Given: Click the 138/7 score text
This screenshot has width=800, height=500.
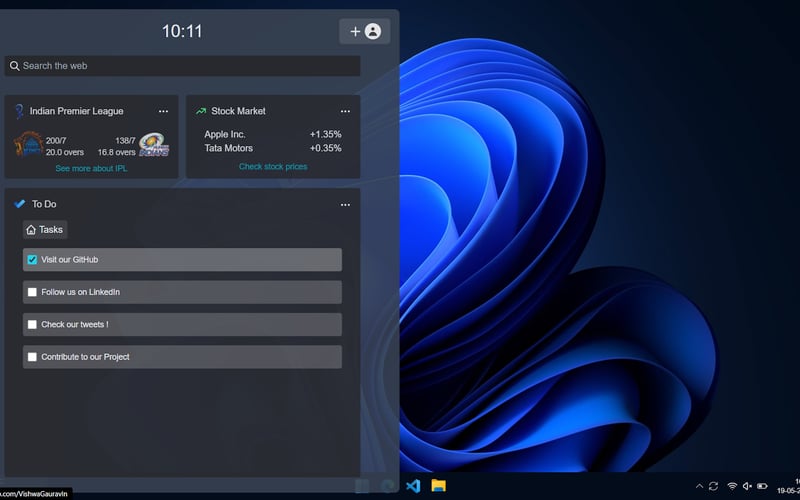Looking at the screenshot, I should pos(125,140).
